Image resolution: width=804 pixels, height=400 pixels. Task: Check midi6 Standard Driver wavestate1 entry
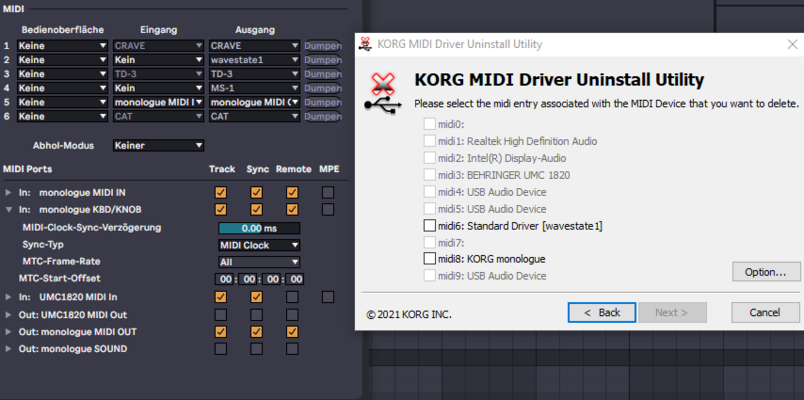(430, 226)
